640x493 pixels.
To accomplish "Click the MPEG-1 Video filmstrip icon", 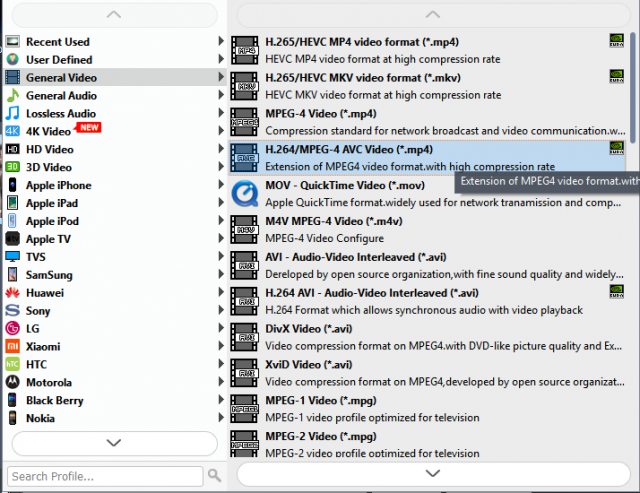I will pyautogui.click(x=244, y=409).
